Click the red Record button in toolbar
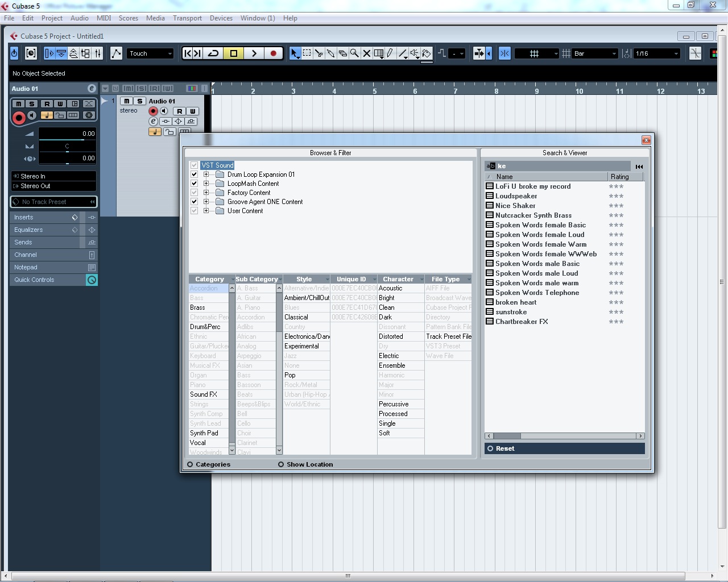Screen dimensions: 728x582 click(273, 53)
